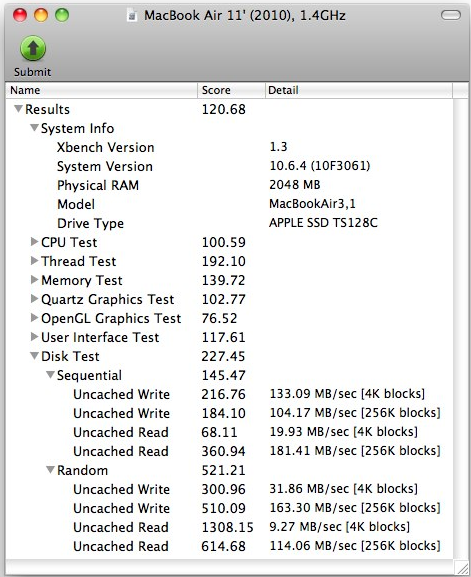Select Uncached Write row scoring 300.96
Screen dimensions: 471x577
point(229,489)
